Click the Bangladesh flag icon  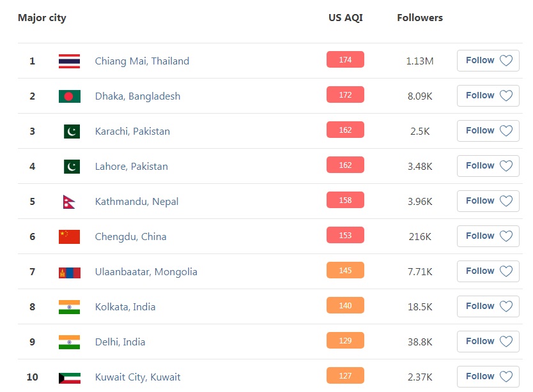[70, 96]
